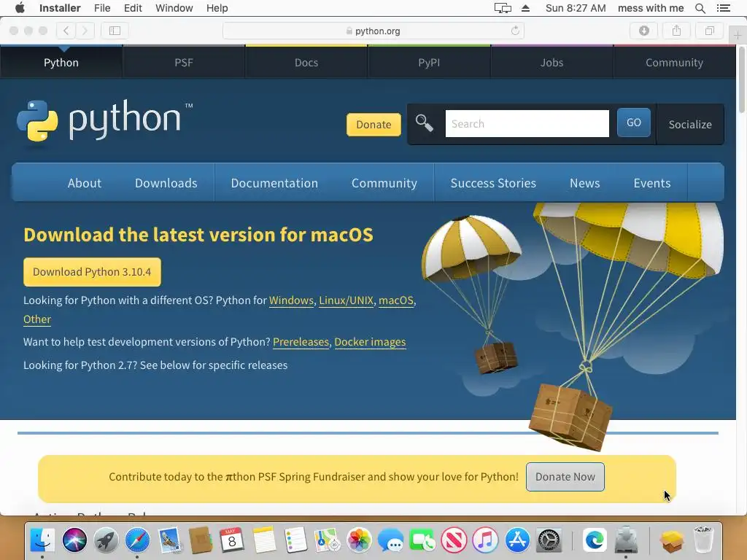
Task: Expand the Events navigation menu
Action: click(652, 183)
